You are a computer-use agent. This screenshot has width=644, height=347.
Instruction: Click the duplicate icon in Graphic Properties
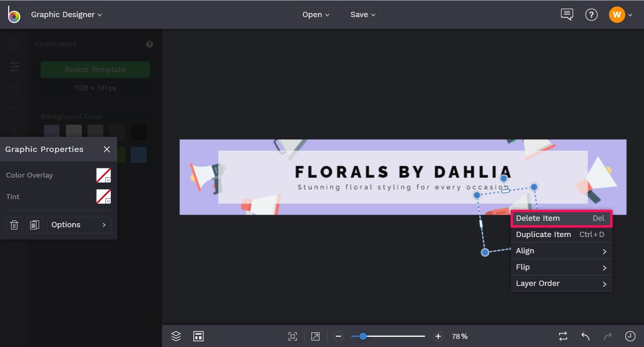pyautogui.click(x=35, y=225)
